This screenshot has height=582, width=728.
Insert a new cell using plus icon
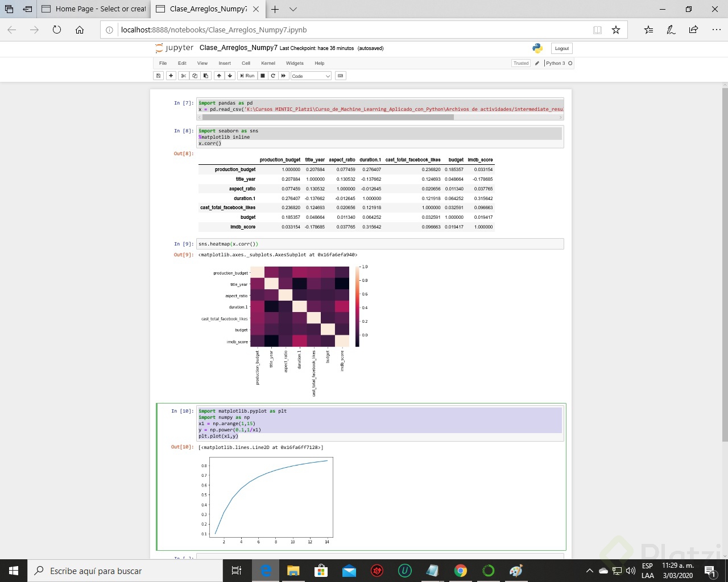171,75
